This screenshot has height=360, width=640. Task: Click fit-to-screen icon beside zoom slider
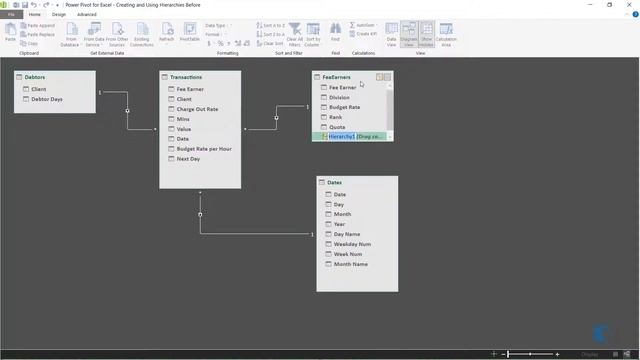coord(494,354)
